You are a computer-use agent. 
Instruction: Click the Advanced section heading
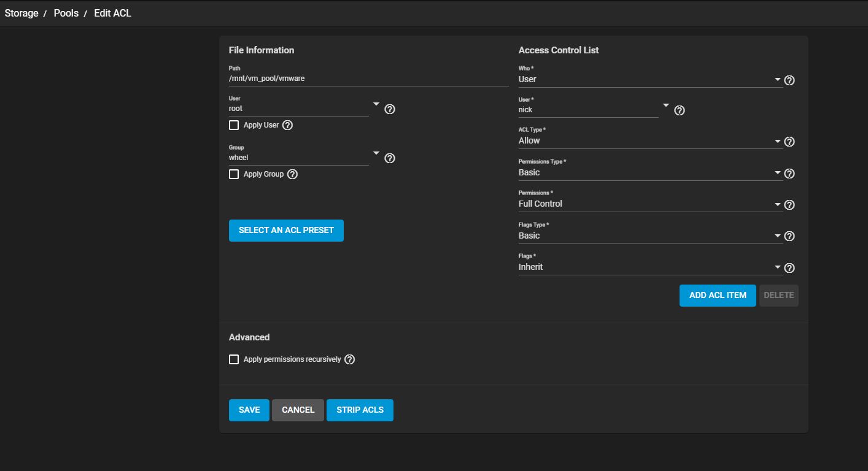pyautogui.click(x=249, y=337)
